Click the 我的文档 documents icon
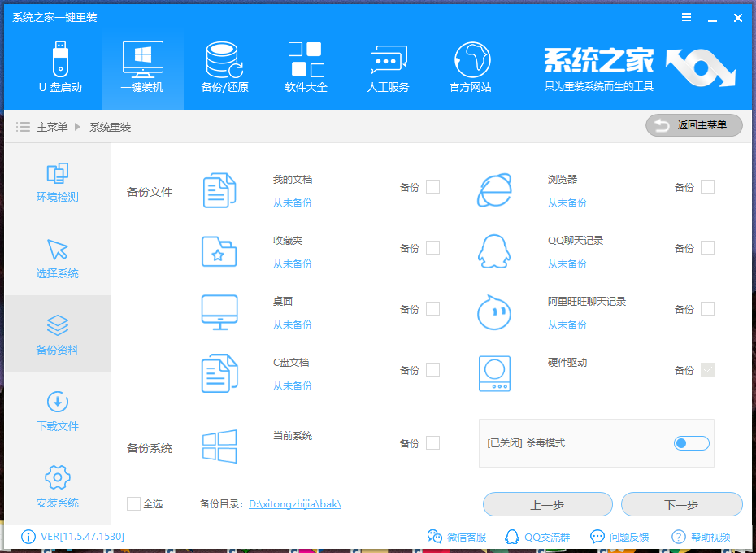756x553 pixels. pyautogui.click(x=219, y=190)
